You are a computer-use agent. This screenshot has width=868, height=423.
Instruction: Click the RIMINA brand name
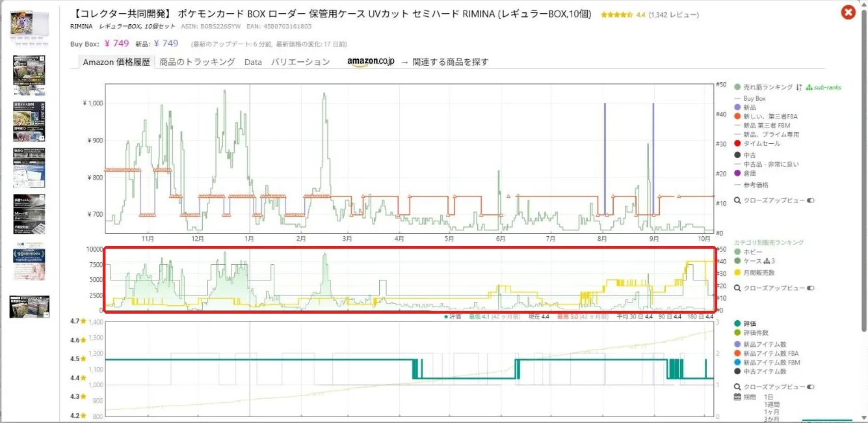point(81,27)
